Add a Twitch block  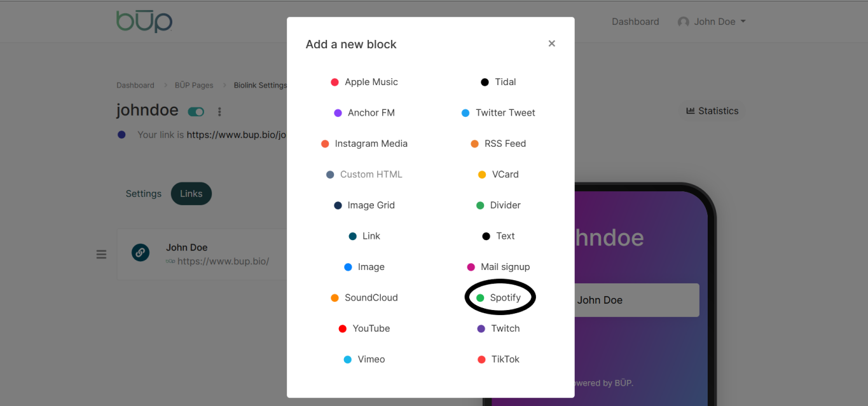[x=499, y=328]
